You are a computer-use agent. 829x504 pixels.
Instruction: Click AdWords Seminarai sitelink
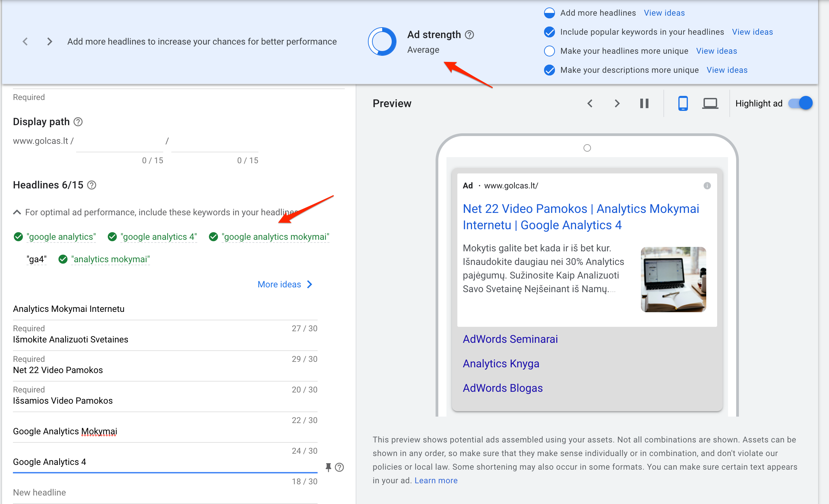click(510, 339)
